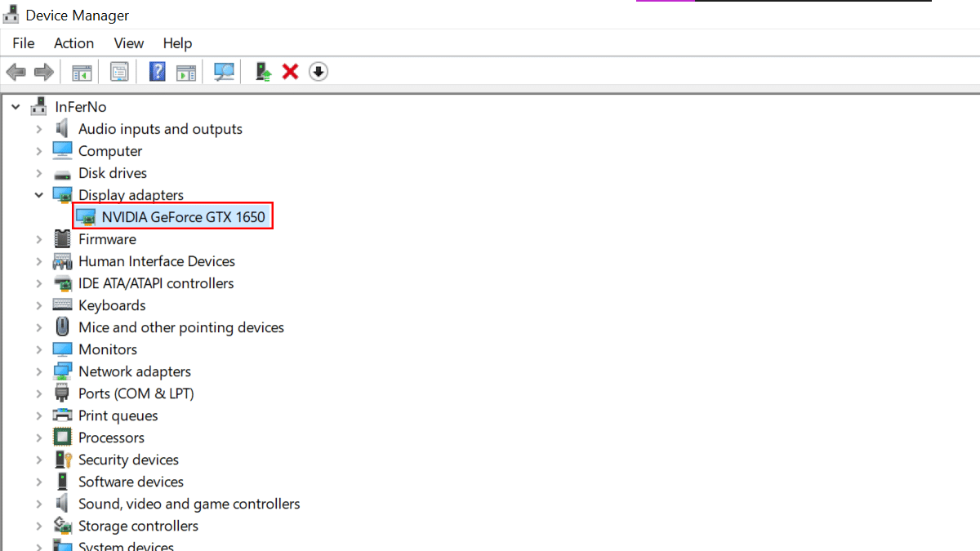Open the File menu

click(24, 43)
